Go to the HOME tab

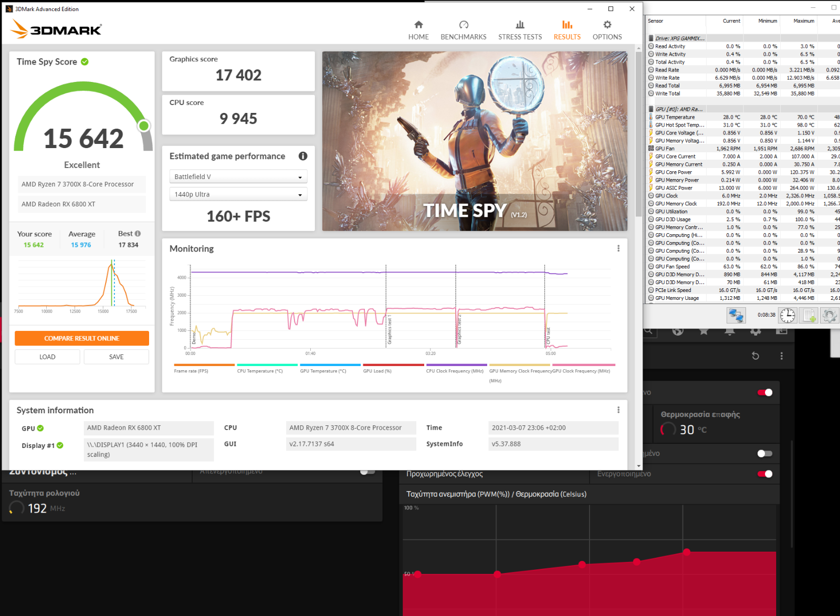pos(418,30)
